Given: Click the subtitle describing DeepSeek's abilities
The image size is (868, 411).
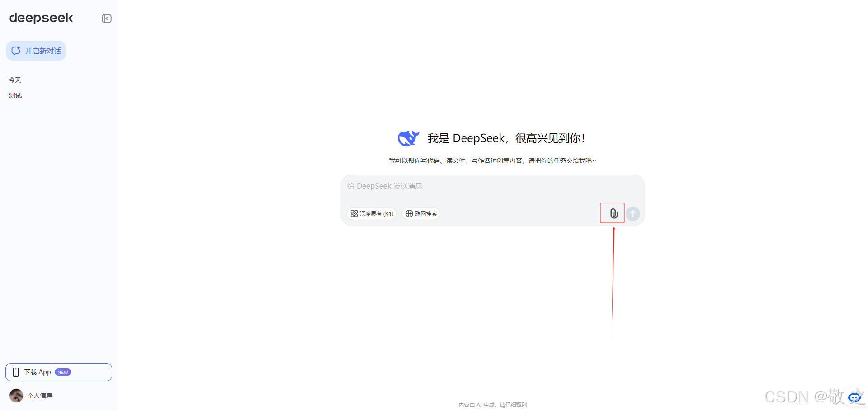Looking at the screenshot, I should coord(492,161).
